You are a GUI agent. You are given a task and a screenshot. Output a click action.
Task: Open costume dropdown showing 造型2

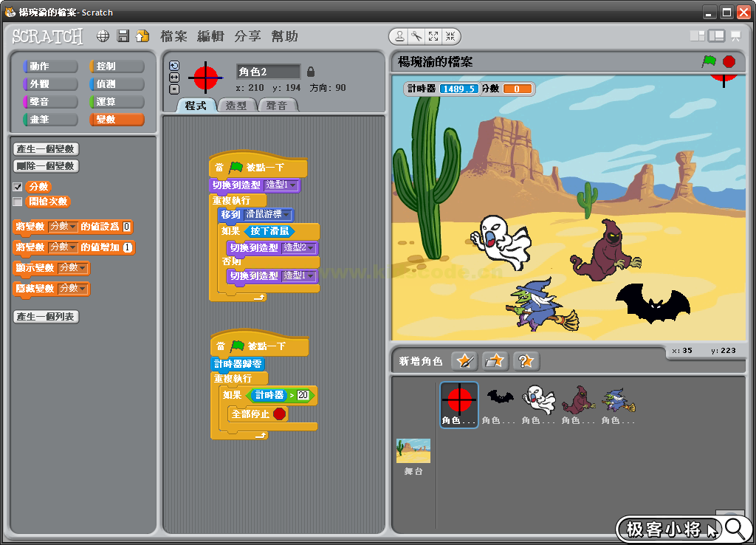(x=312, y=248)
